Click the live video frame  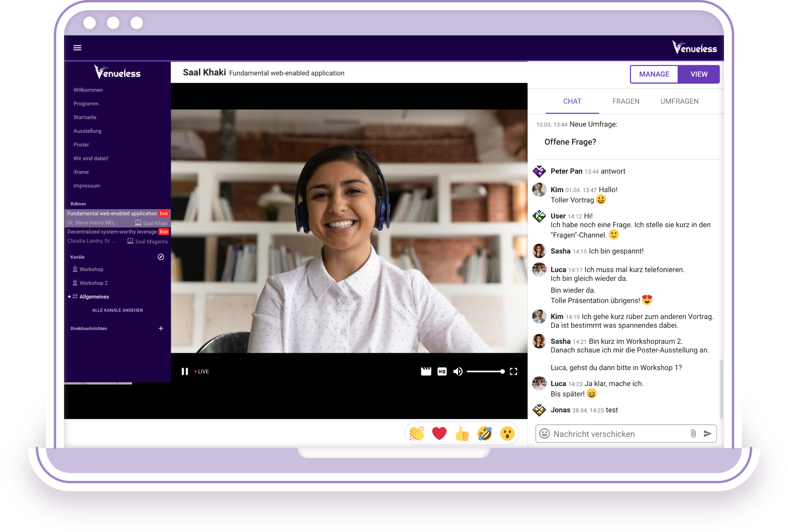pos(349,231)
